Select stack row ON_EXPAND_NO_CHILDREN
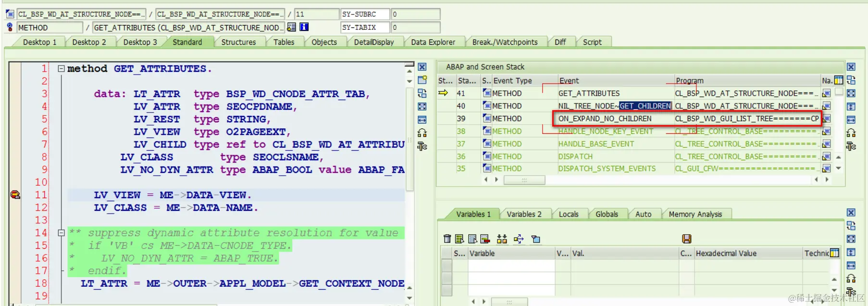 click(634, 118)
